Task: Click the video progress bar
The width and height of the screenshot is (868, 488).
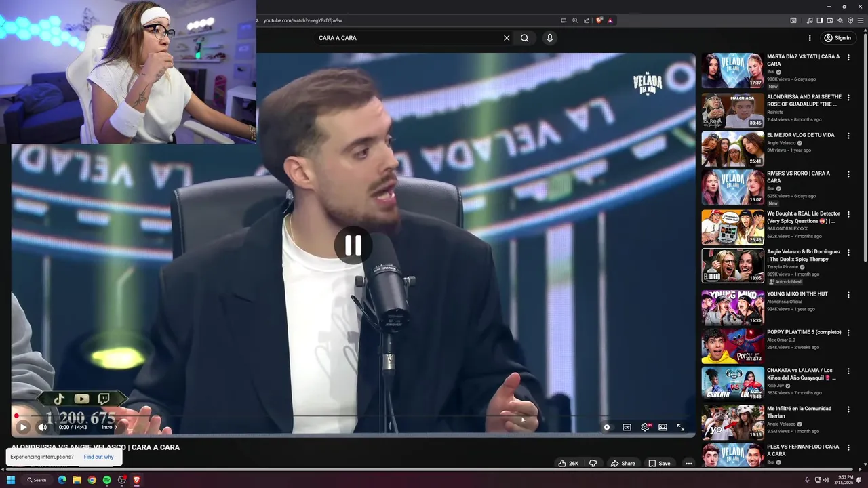Action: click(x=353, y=415)
